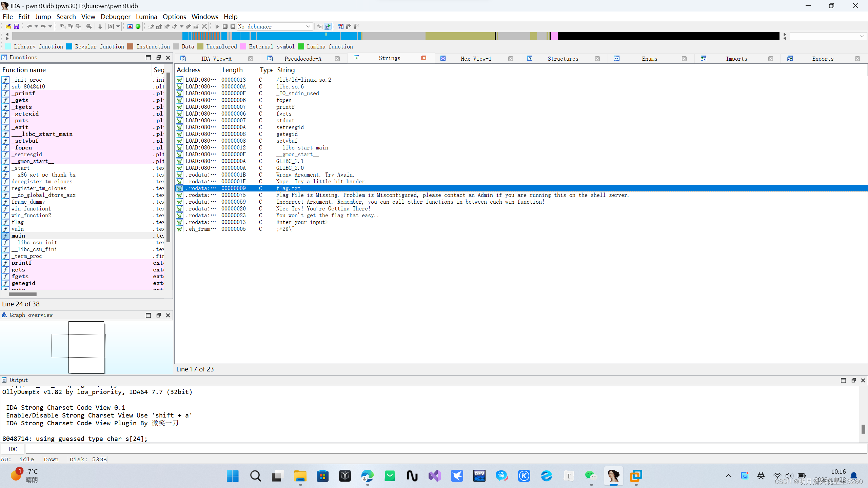Open the dropdown at the right of the navigation band
This screenshot has width=868, height=488.
coord(862,36)
